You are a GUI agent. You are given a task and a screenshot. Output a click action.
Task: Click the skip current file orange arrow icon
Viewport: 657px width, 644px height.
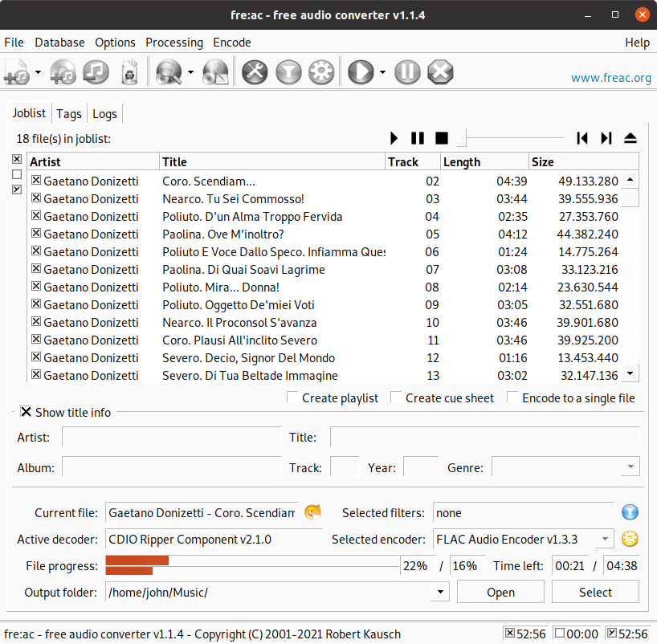pos(312,512)
